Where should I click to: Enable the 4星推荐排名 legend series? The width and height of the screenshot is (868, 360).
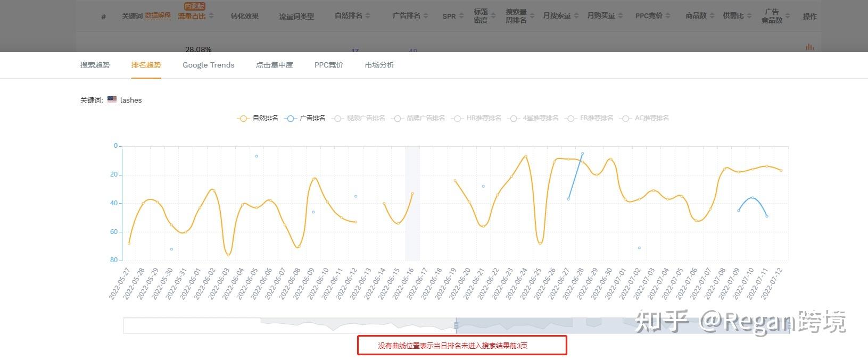pyautogui.click(x=533, y=118)
